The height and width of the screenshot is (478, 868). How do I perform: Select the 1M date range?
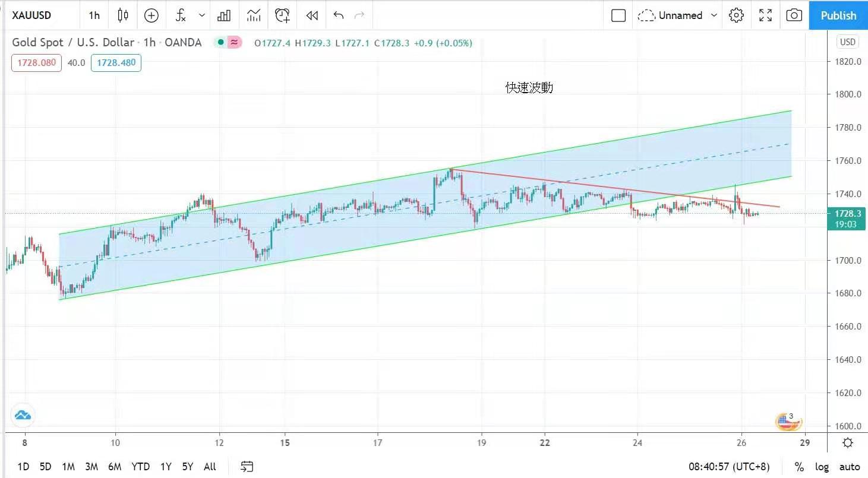tap(68, 467)
